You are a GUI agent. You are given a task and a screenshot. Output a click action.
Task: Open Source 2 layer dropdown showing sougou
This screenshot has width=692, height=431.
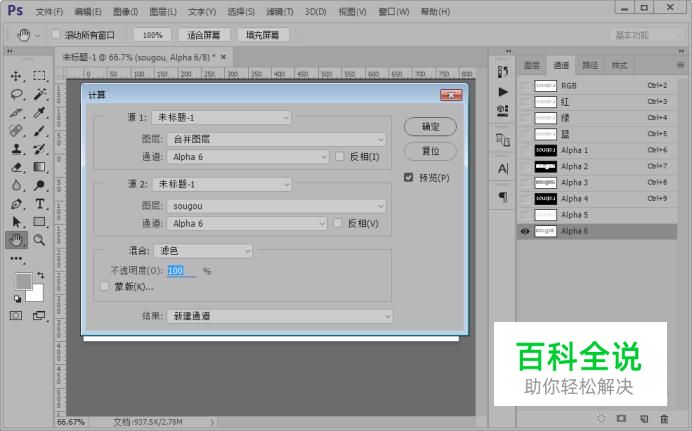(276, 206)
